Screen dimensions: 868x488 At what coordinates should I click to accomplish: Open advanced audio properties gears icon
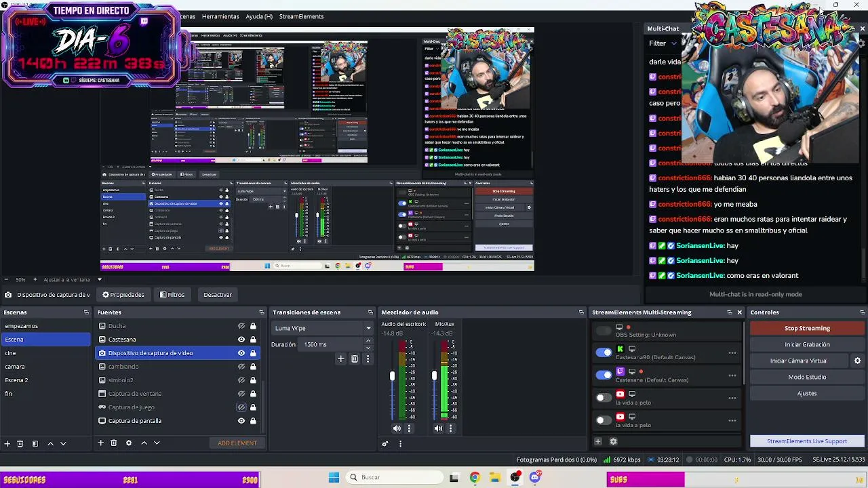click(x=385, y=444)
